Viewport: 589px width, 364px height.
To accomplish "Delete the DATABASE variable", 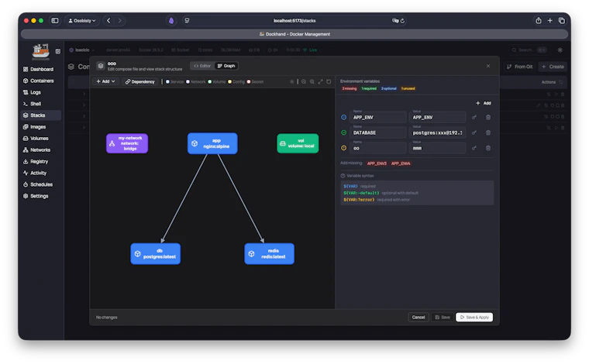I will tap(488, 133).
